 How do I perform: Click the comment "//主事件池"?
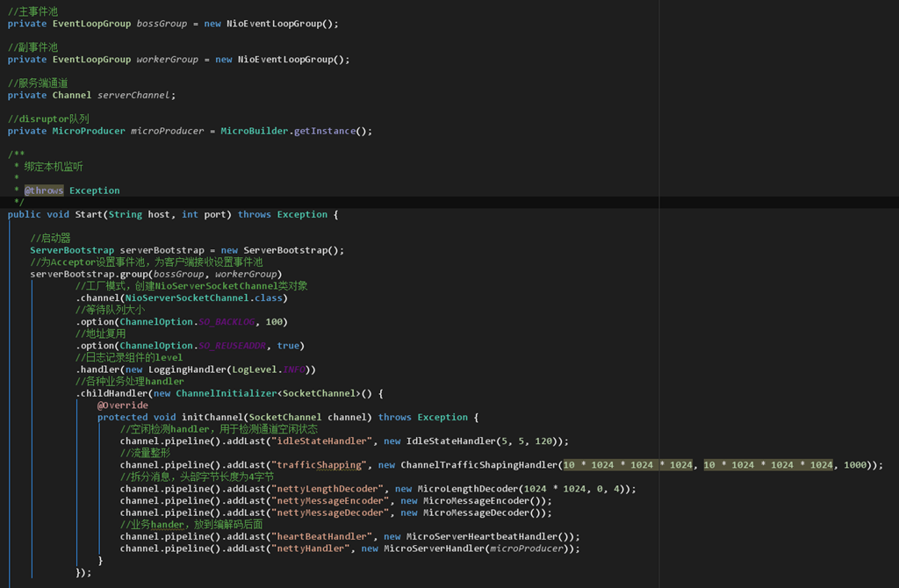[32, 11]
